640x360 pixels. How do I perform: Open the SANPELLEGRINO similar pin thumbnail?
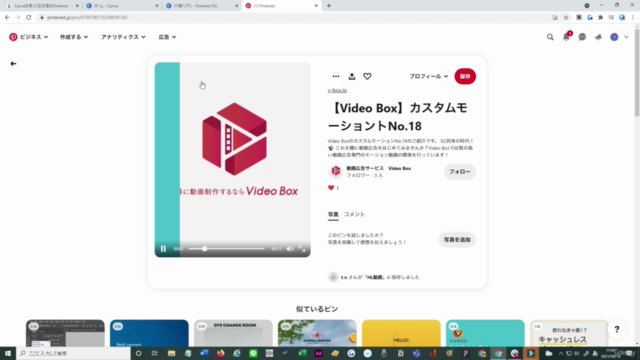[x=317, y=333]
